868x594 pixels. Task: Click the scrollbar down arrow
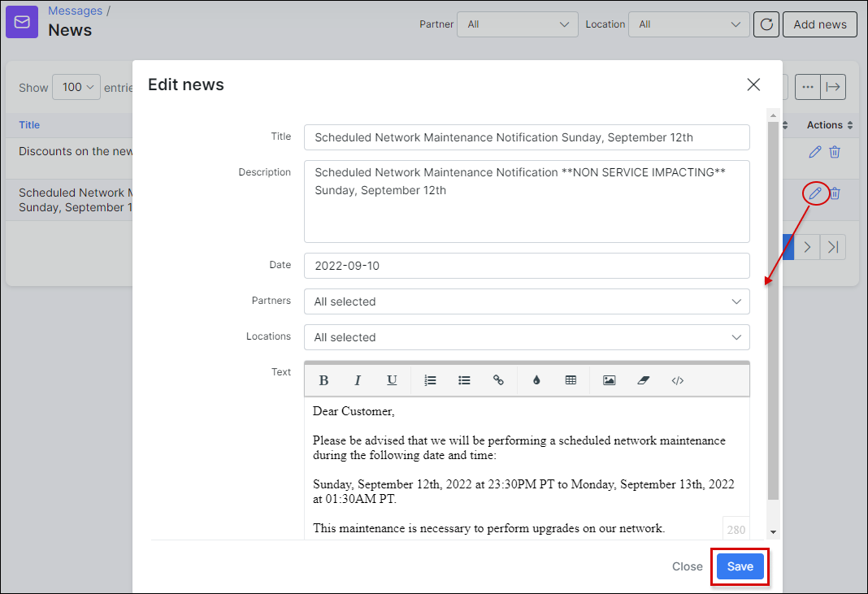pos(774,532)
